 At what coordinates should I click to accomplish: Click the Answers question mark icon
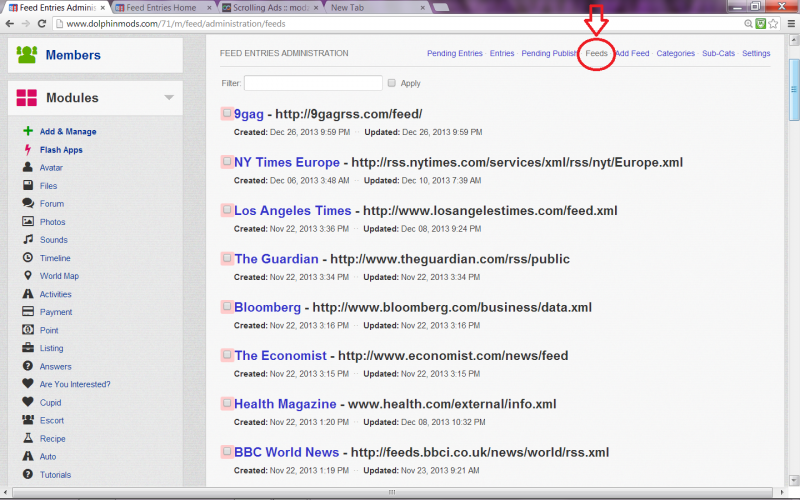pos(28,366)
